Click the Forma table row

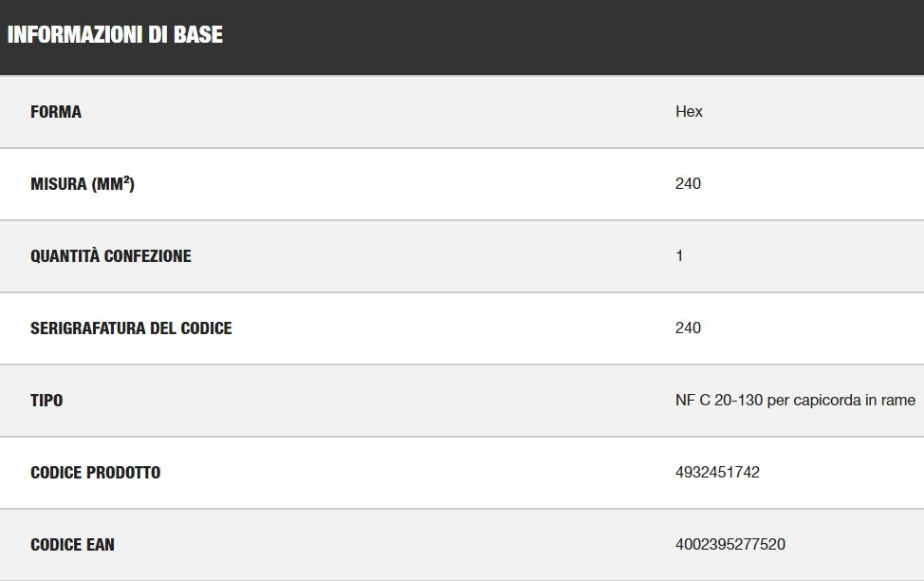[x=462, y=112]
